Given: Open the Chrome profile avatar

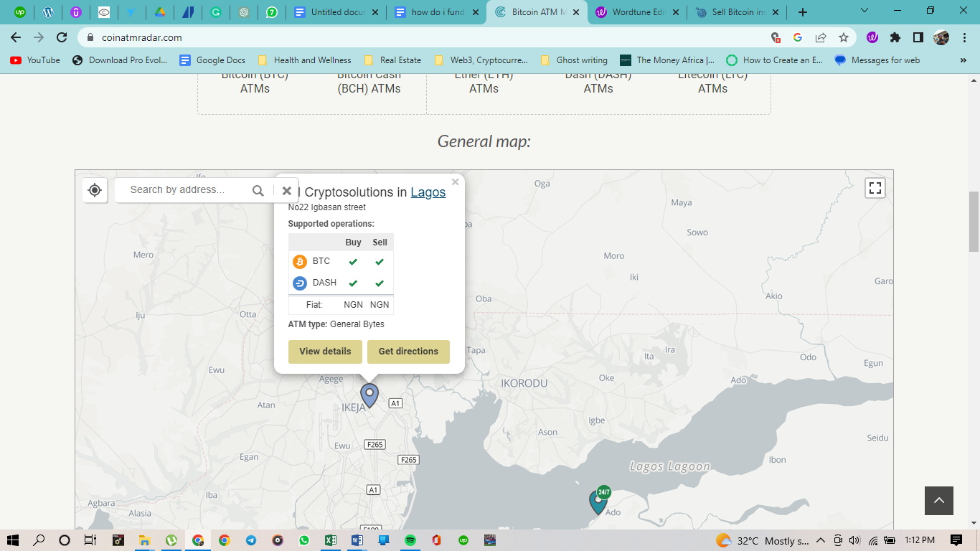Looking at the screenshot, I should point(941,37).
